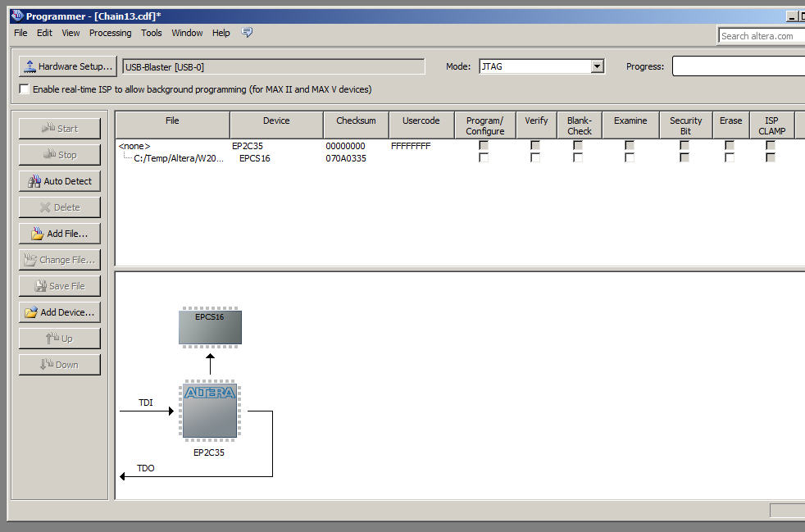Select the C:/Temp/Altera/W20... file row

click(x=178, y=158)
